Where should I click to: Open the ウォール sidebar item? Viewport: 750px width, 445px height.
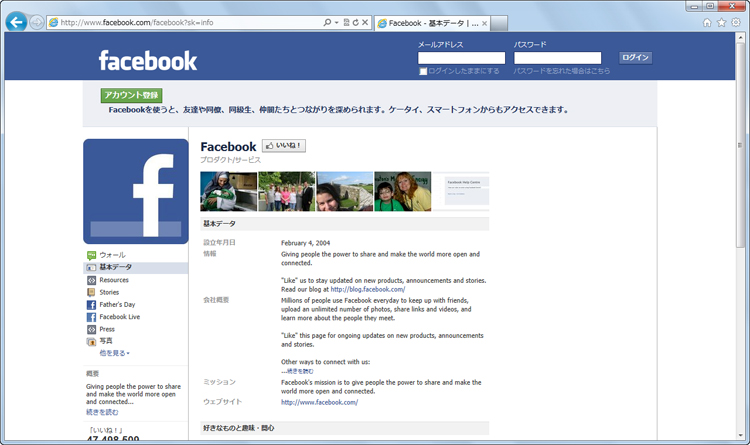click(x=112, y=255)
